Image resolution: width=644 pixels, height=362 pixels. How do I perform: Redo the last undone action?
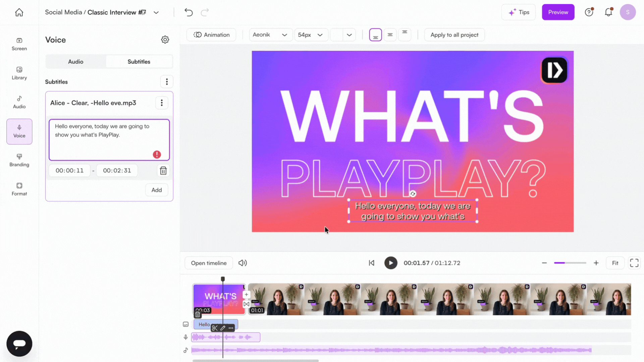(205, 12)
